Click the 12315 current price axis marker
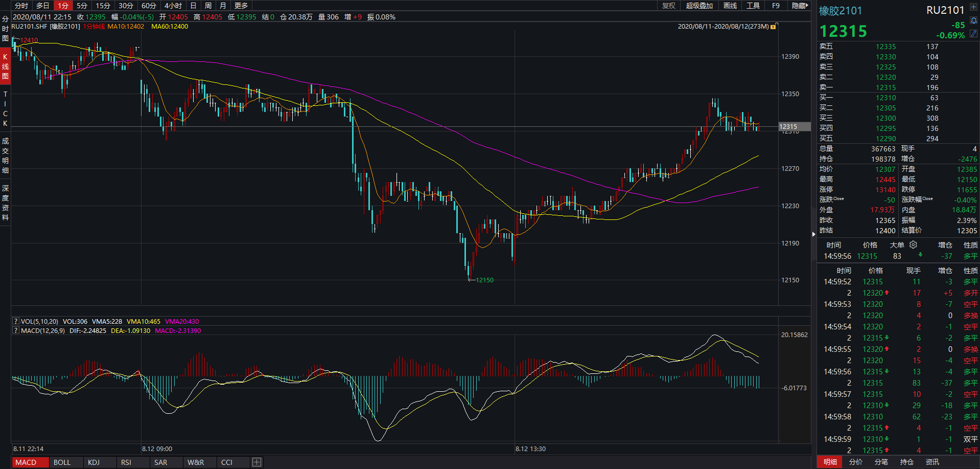Viewport: 980px width, 469px height. coord(794,126)
